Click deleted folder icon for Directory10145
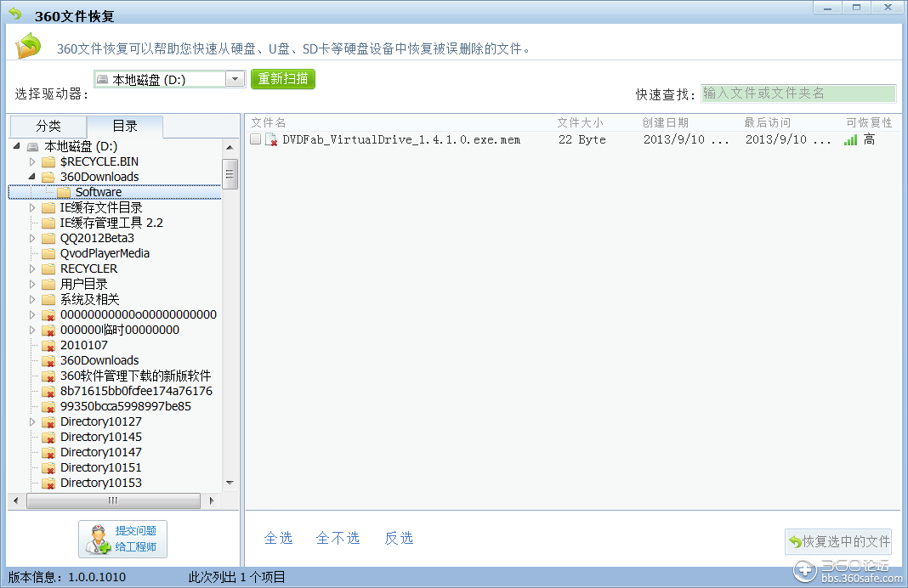 [48, 437]
